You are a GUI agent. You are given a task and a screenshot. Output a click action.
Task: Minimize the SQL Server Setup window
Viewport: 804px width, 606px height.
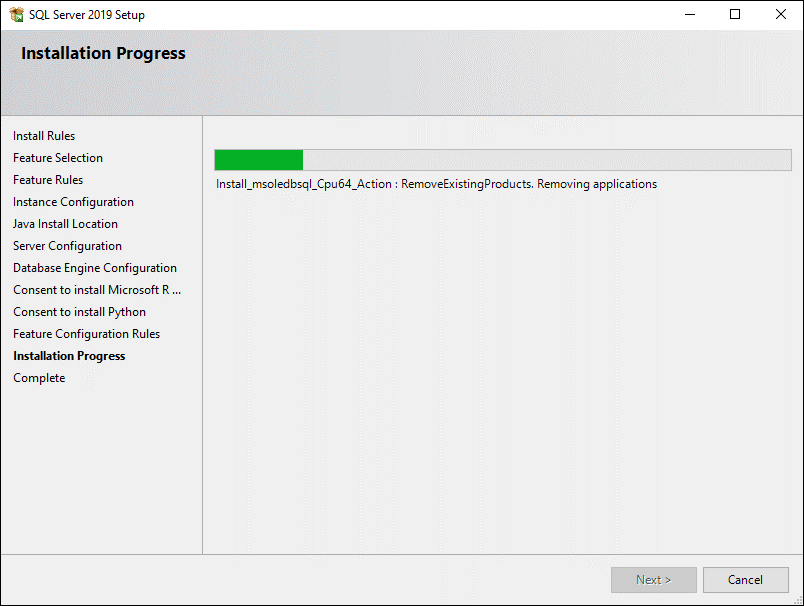[689, 15]
